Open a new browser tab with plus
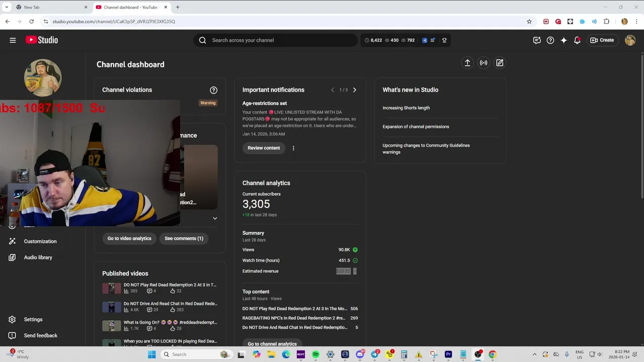 point(178,7)
